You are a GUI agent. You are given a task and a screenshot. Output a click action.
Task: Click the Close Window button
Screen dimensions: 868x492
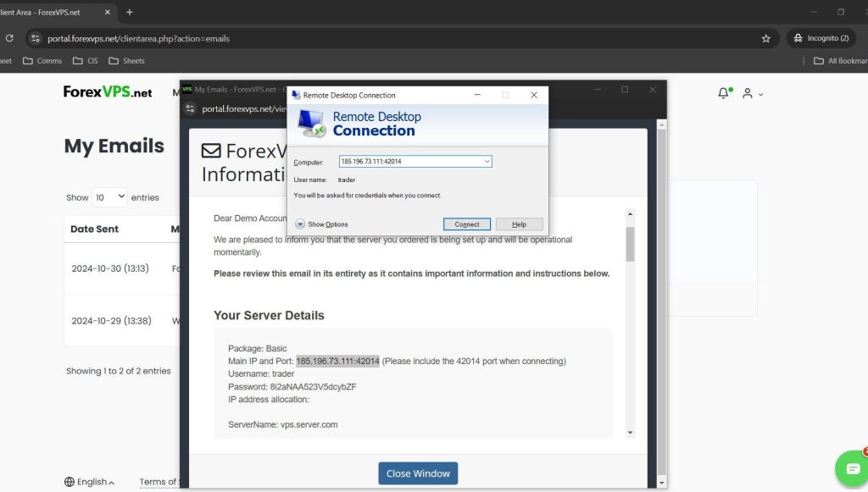tap(418, 473)
